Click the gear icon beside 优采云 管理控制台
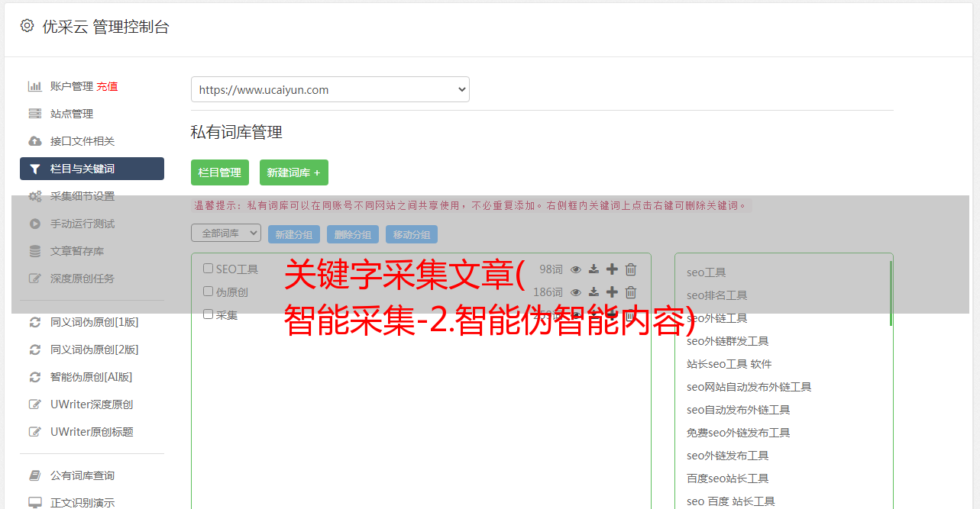The image size is (980, 509). pos(27,26)
